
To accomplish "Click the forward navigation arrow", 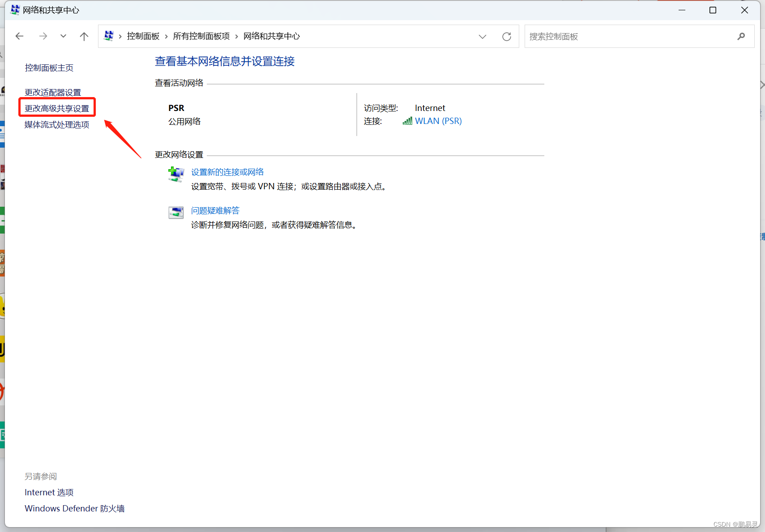I will coord(43,36).
